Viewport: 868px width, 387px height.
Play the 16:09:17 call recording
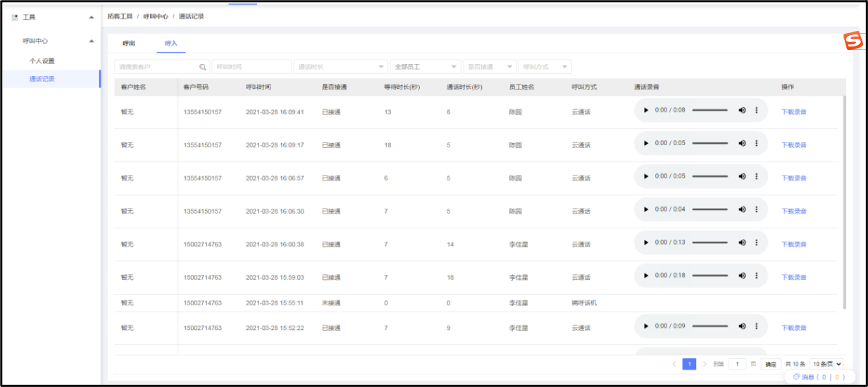pos(645,143)
